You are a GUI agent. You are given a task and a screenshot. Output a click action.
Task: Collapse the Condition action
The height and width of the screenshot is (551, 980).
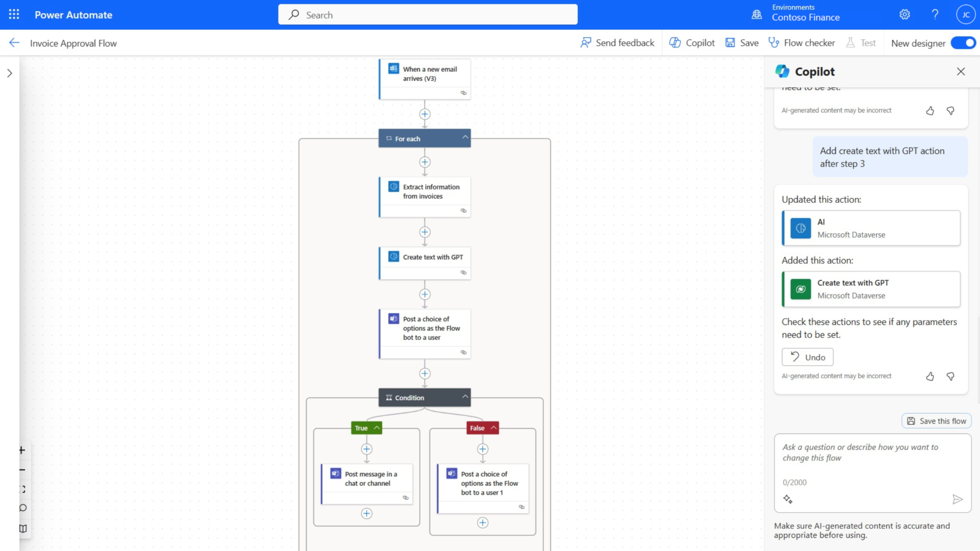point(465,397)
